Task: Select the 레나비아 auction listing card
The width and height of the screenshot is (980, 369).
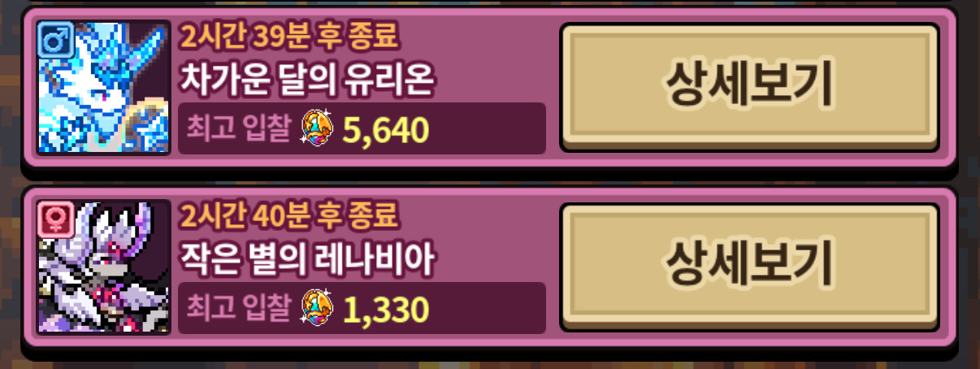Action: [x=489, y=267]
